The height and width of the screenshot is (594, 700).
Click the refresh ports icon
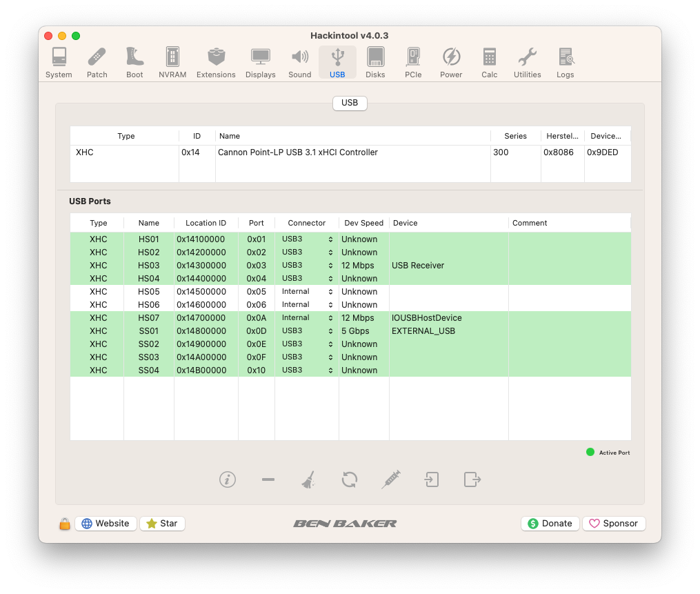[x=350, y=479]
